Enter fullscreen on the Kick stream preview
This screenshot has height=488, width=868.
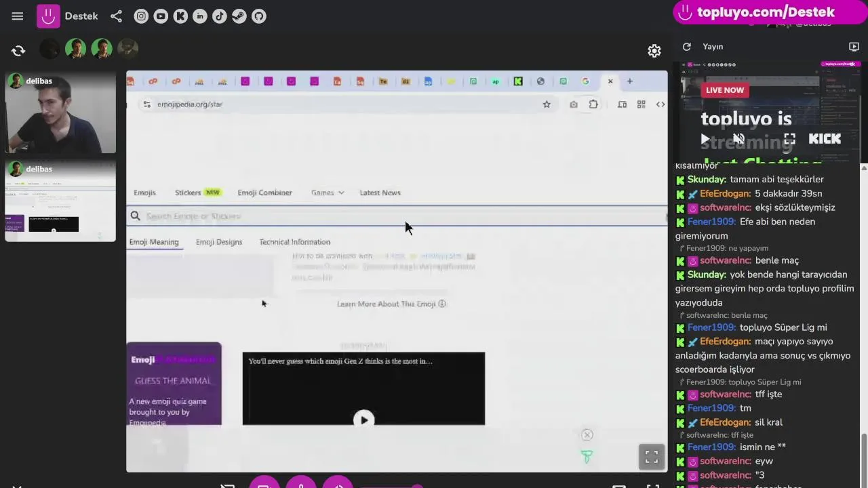pos(789,139)
